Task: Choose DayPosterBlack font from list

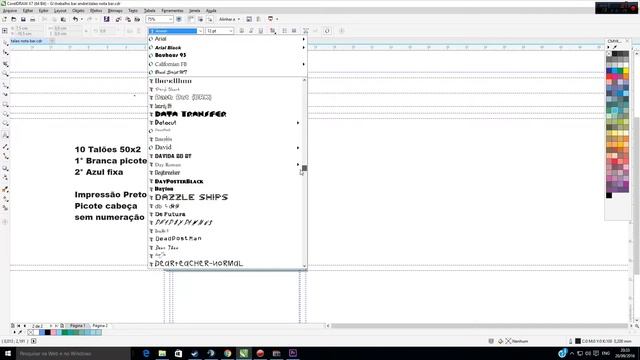Action: click(x=179, y=181)
